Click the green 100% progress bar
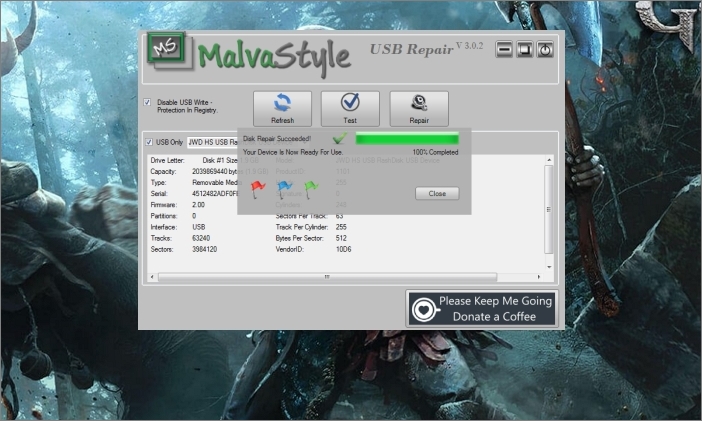Screen dimensions: 702x421 [x=407, y=138]
